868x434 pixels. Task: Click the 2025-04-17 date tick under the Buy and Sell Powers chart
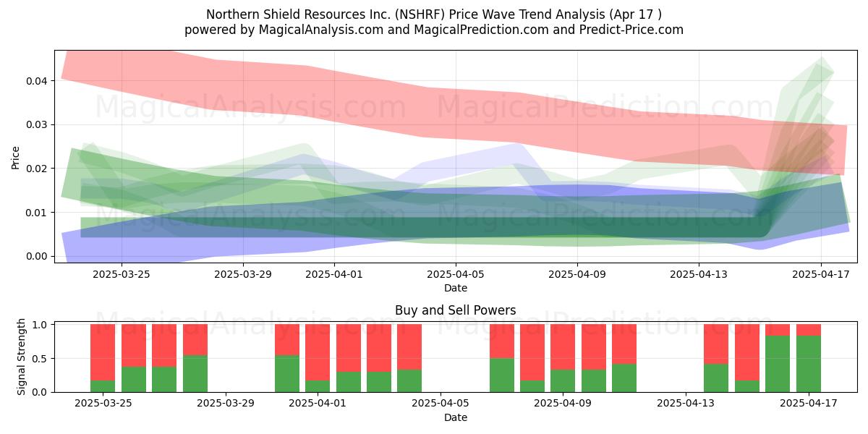(x=809, y=404)
